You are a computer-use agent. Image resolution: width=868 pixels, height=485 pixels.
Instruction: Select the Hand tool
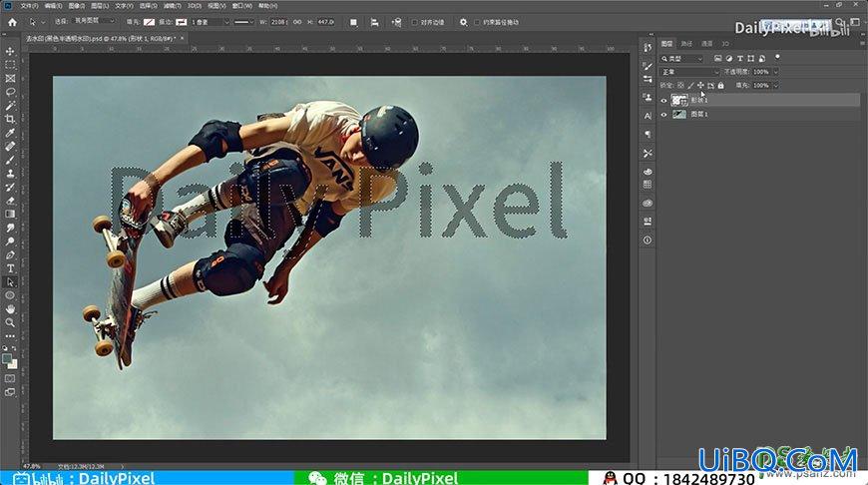(x=10, y=309)
